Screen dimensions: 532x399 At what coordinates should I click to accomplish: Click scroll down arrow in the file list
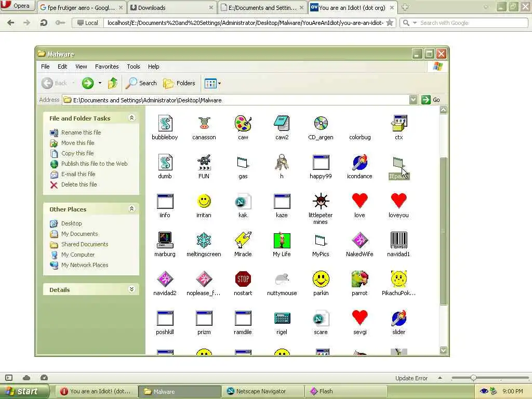coord(444,350)
